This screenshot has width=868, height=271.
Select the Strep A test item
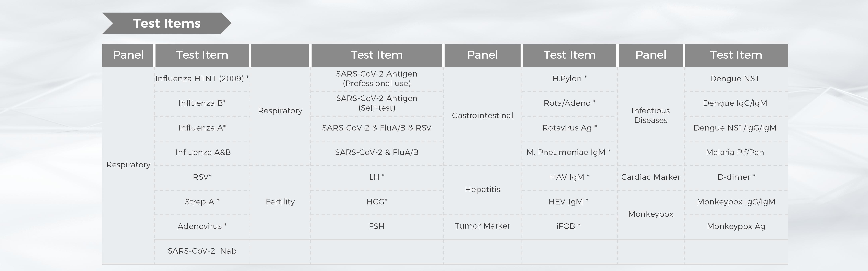pyautogui.click(x=202, y=202)
